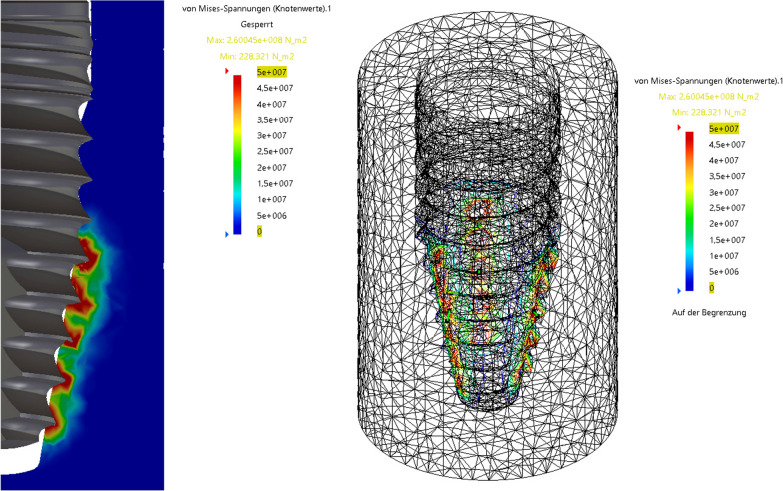Click 1,5e+007 tick in Gesperrt legend
The image size is (783, 491).
pyautogui.click(x=275, y=183)
